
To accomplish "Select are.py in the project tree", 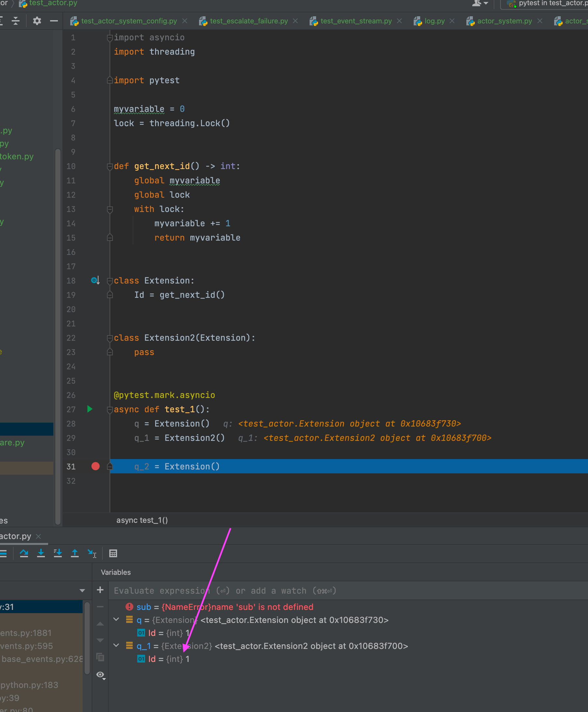I will click(12, 442).
